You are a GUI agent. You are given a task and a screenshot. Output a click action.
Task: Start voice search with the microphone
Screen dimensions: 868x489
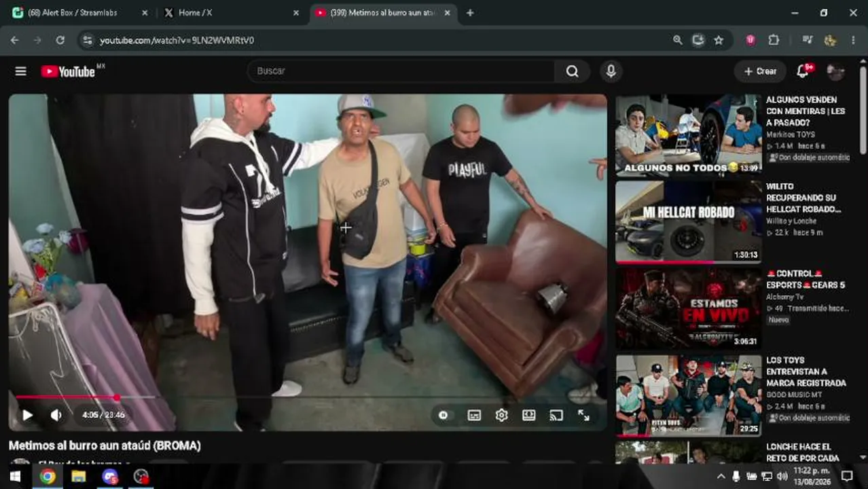point(611,71)
